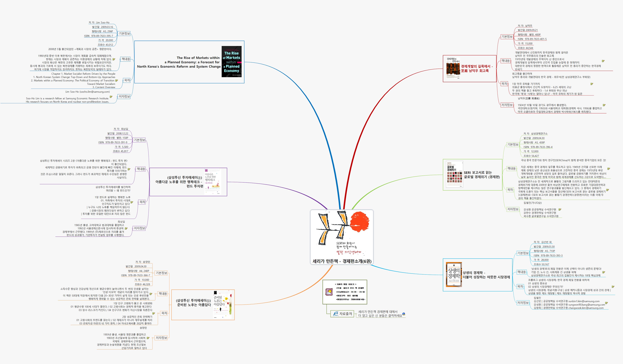Select 책내용 node under 글로벌 경제위기 branch
Viewport: 623px width, 364px height.
(x=512, y=168)
